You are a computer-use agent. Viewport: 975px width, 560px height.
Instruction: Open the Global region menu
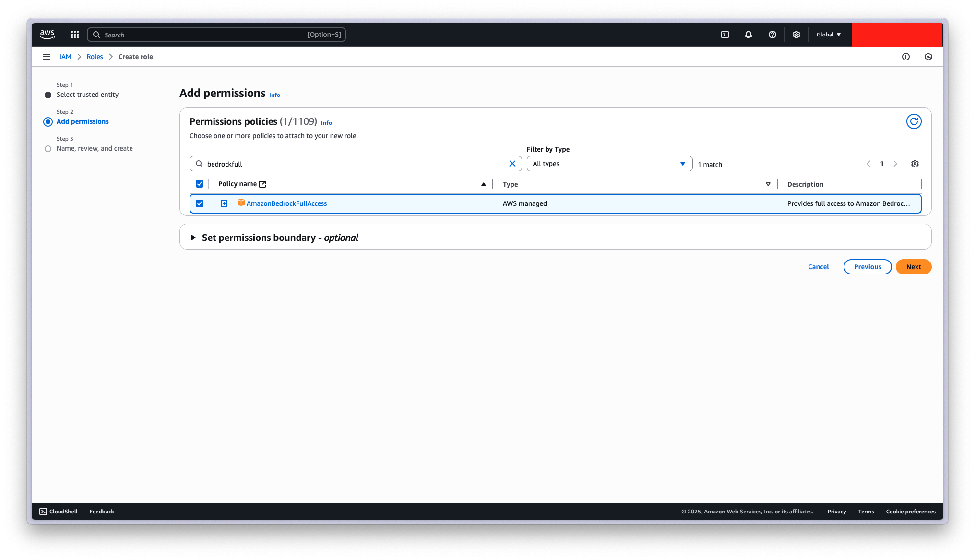click(829, 35)
